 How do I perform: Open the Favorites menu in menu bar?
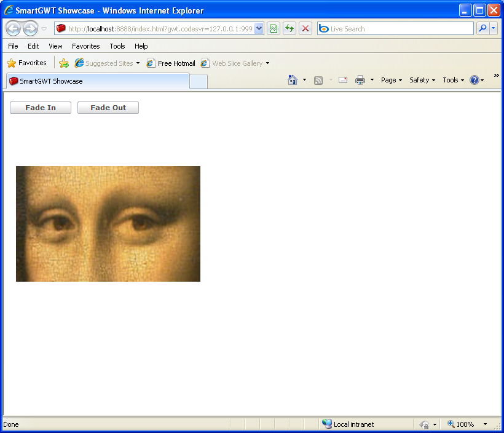click(x=86, y=46)
